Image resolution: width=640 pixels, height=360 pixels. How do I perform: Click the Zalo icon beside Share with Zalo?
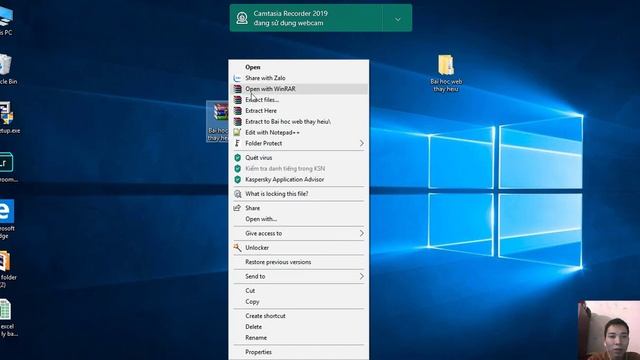[237, 78]
